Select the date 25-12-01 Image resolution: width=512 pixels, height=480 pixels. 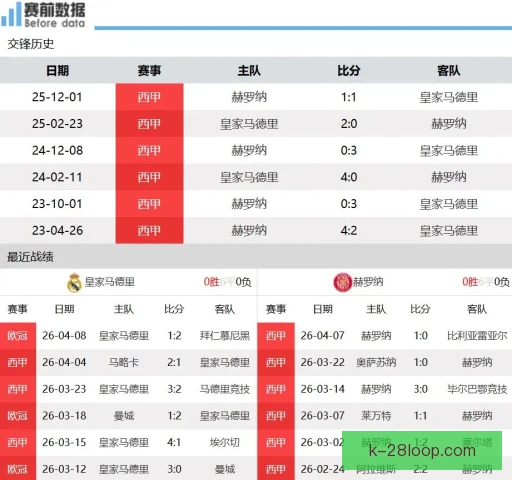point(57,97)
